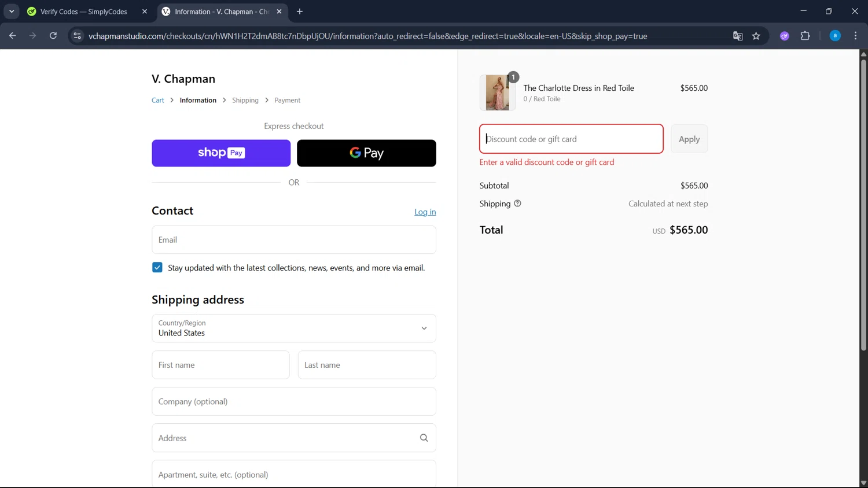Close the Verify Codes SimplyCodes tab
This screenshot has width=868, height=488.
click(145, 12)
